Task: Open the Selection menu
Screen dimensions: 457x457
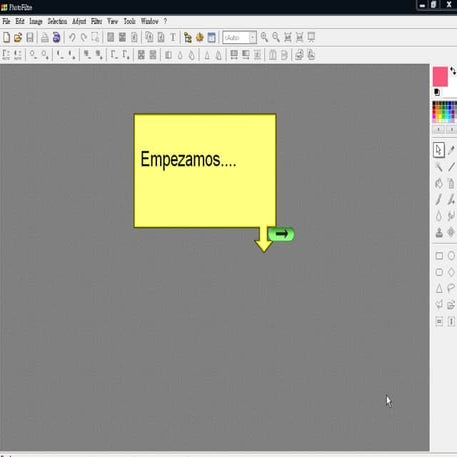Action: coord(57,21)
